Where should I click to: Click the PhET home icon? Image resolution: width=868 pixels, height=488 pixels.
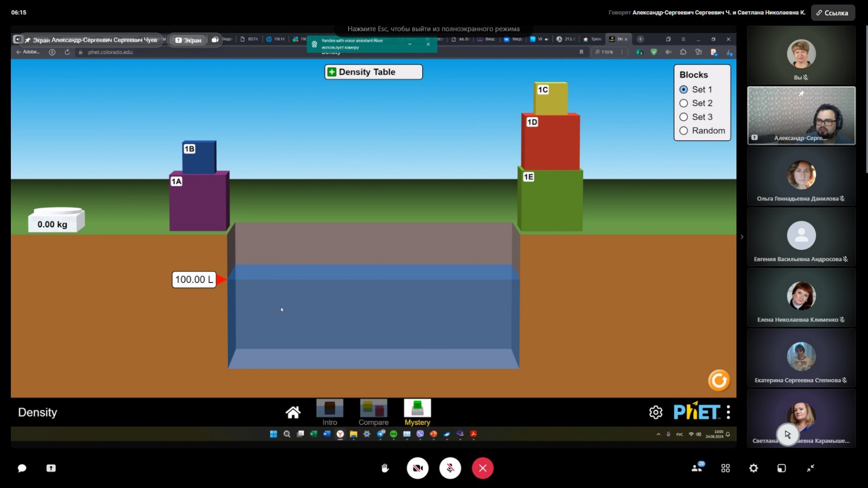[293, 413]
